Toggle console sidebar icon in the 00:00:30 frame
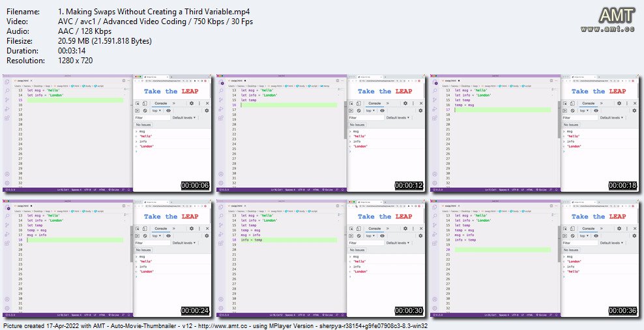 click(351, 236)
